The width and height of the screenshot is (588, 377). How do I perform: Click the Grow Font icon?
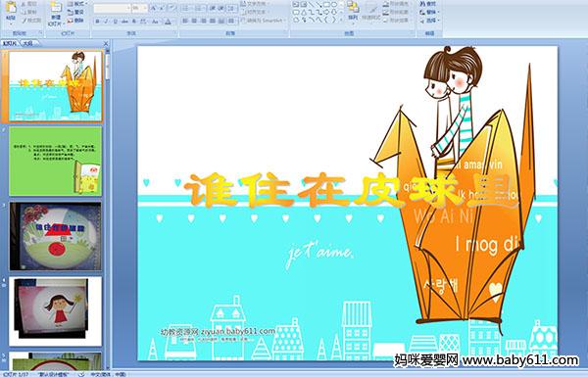point(154,8)
